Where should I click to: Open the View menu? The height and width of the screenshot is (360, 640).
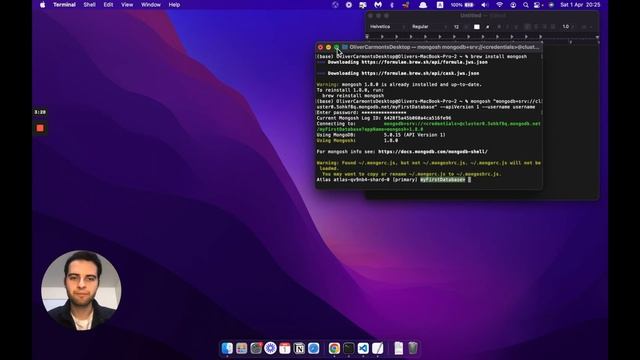127,5
